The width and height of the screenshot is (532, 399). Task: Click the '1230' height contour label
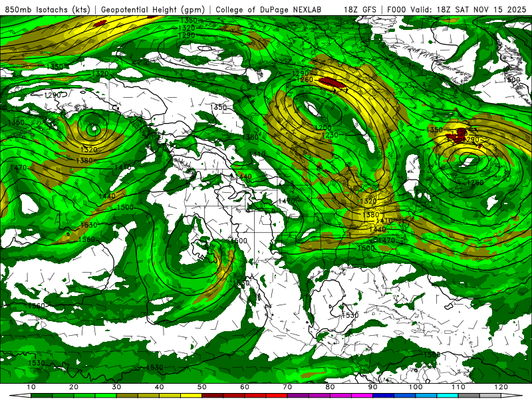pos(329,135)
